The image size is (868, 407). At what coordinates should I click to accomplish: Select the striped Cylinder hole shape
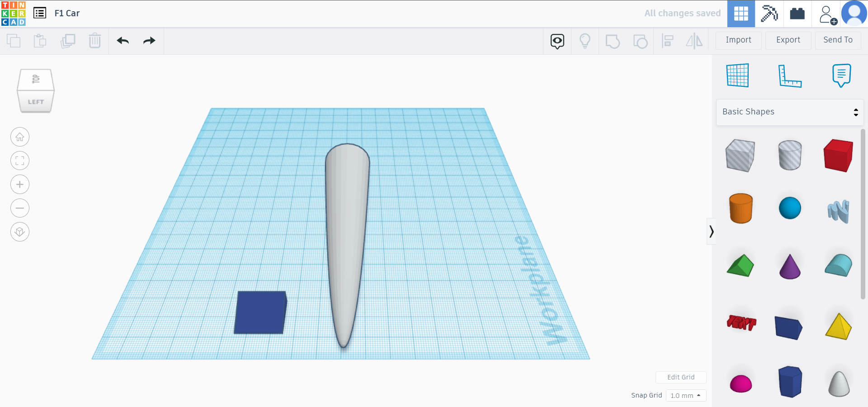(790, 155)
